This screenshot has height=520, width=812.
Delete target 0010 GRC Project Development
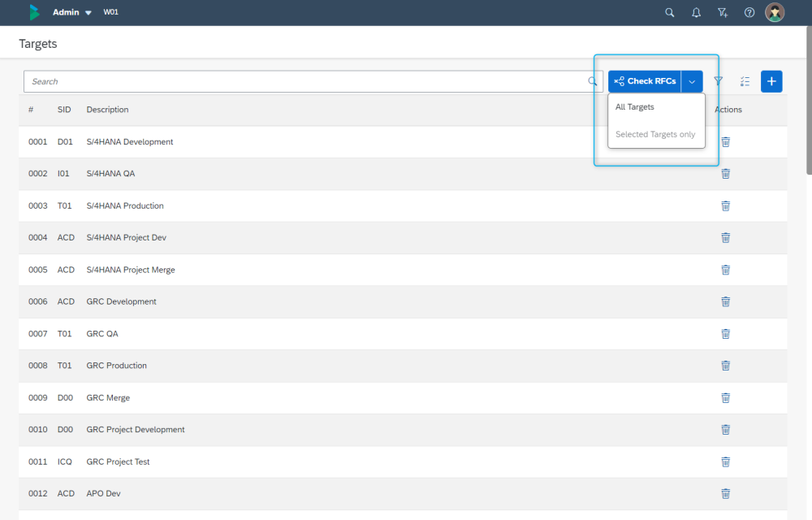pyautogui.click(x=725, y=429)
